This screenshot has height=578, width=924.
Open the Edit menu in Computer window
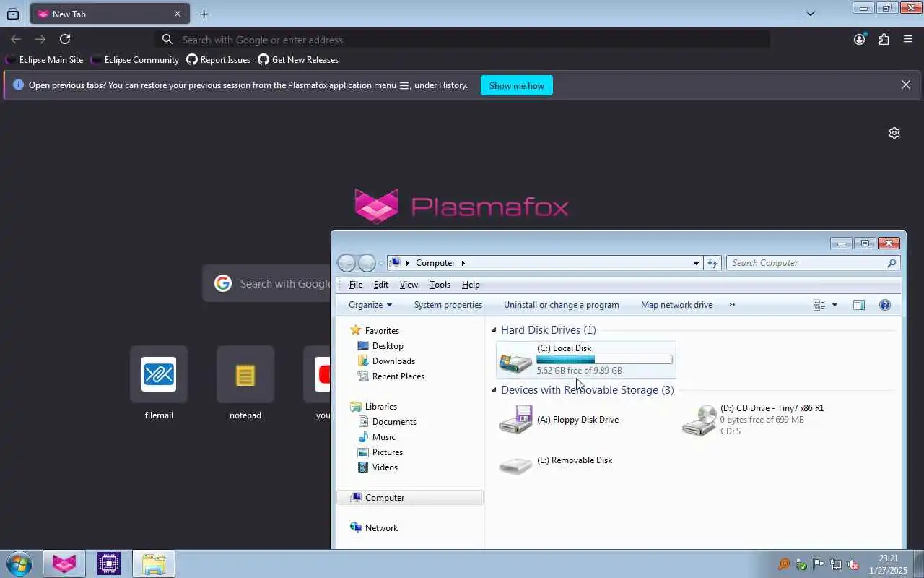coord(381,285)
